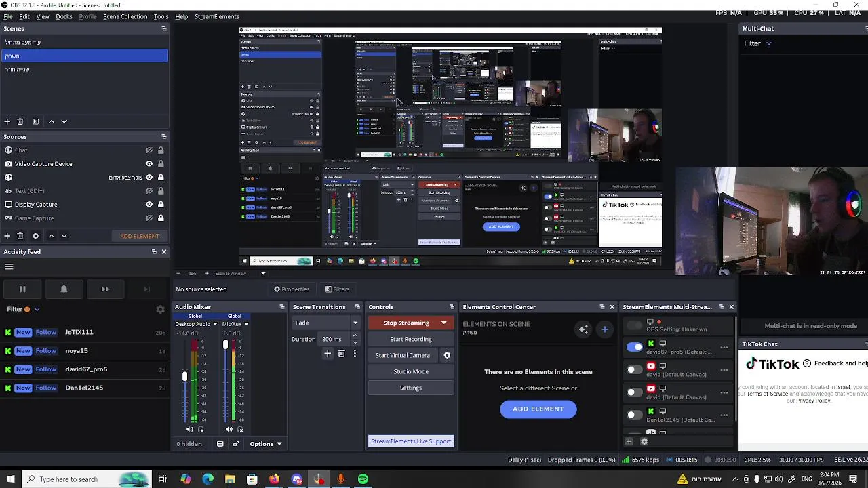Hide the Video Capture Device source
Image resolution: width=868 pixels, height=488 pixels.
pos(149,164)
